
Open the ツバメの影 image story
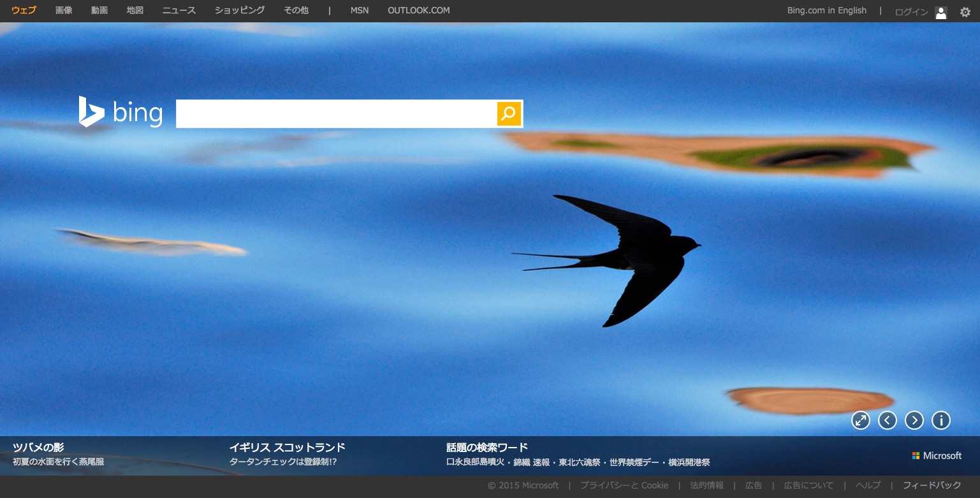point(38,447)
